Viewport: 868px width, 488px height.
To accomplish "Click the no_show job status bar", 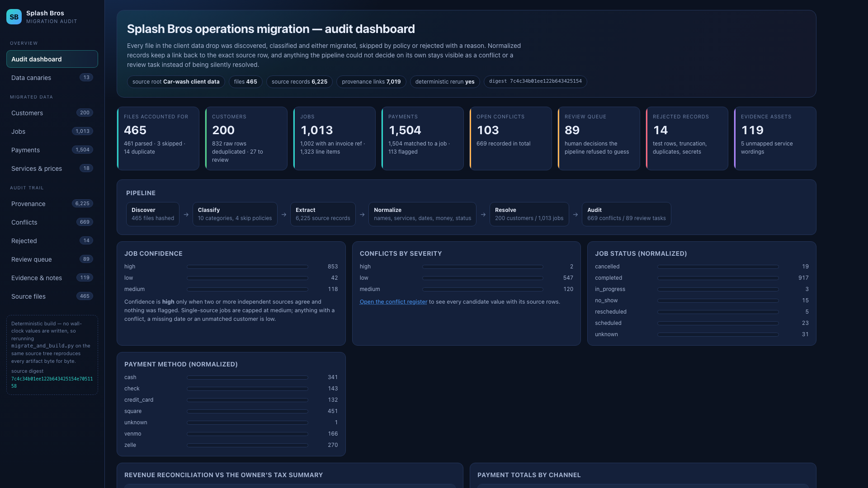I will click(718, 300).
